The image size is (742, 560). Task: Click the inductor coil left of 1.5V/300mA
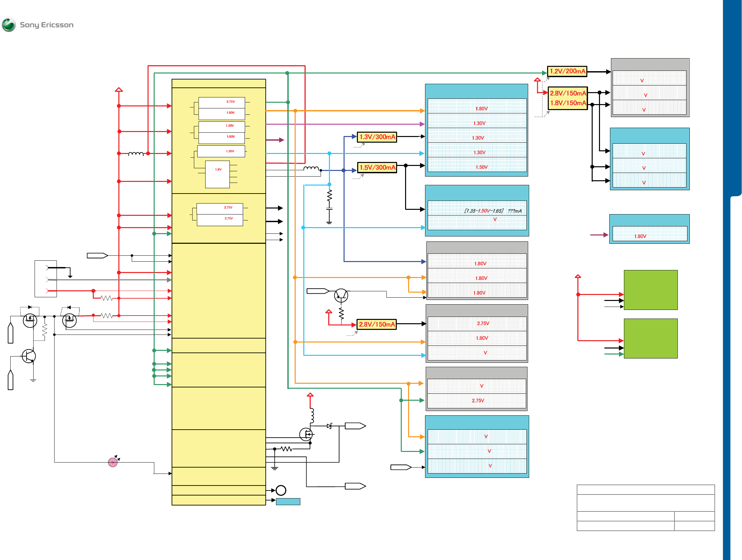coord(311,168)
